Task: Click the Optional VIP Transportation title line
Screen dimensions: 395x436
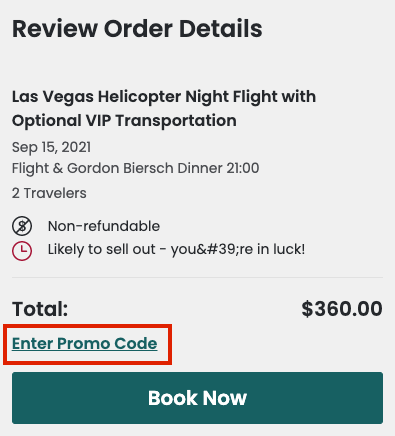Action: click(x=124, y=121)
